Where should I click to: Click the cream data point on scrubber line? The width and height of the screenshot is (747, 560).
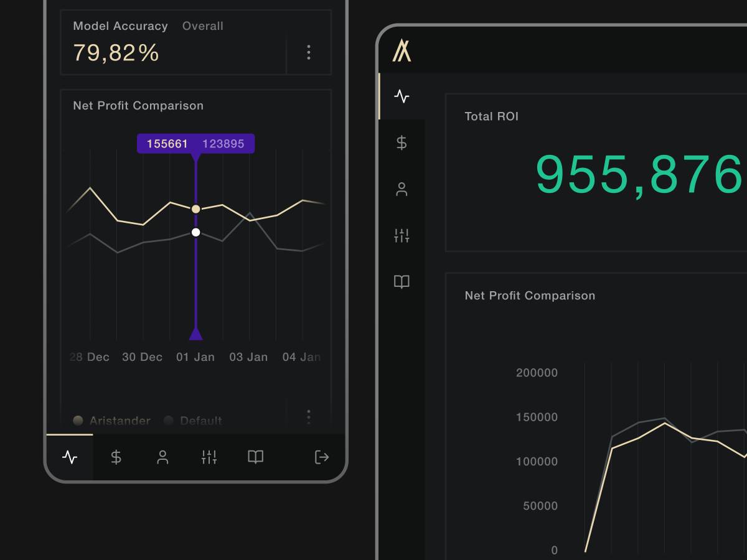pos(195,209)
